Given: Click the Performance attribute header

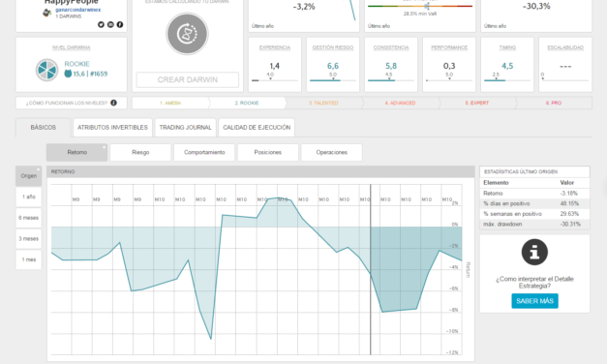Looking at the screenshot, I should click(x=449, y=47).
